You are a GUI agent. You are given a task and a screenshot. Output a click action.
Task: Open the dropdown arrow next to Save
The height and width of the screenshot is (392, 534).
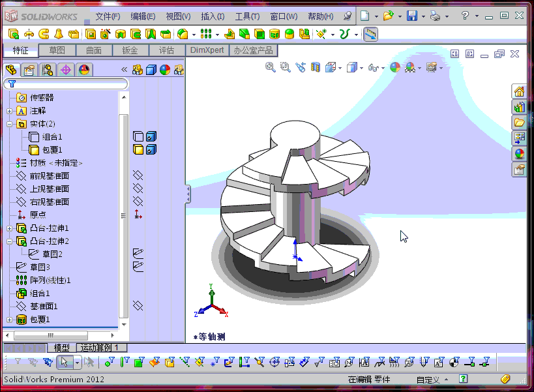coord(423,16)
